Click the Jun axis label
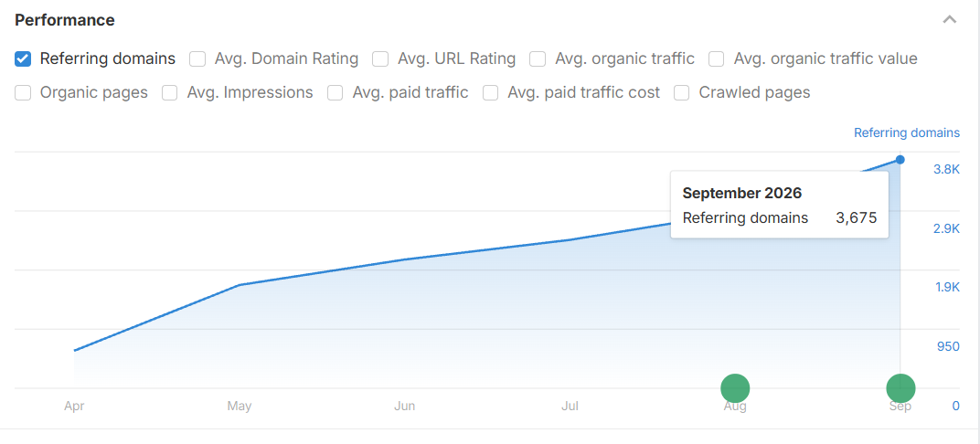Screen dimensions: 980x444 [x=404, y=406]
